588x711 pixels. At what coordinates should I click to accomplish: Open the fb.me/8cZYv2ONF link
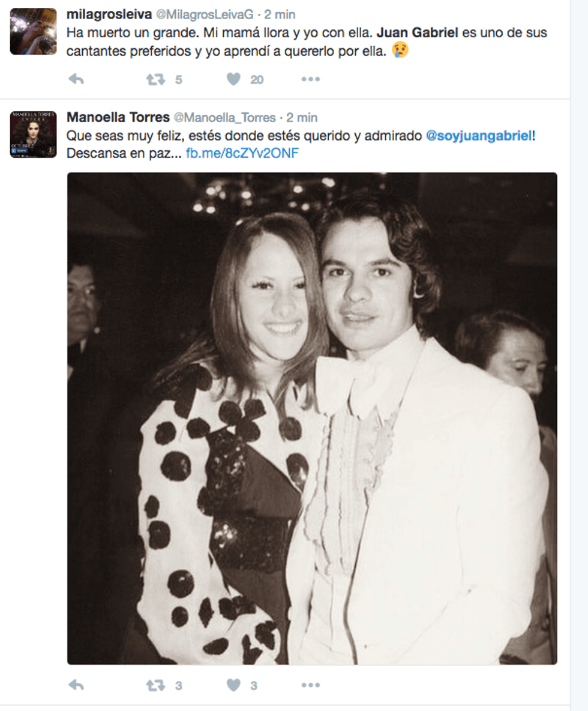(x=242, y=153)
